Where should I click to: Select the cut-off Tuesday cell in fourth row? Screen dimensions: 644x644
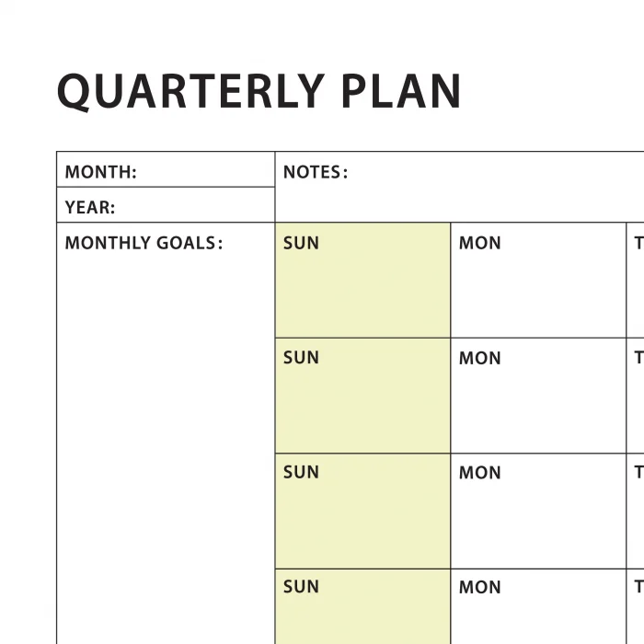tap(636, 612)
